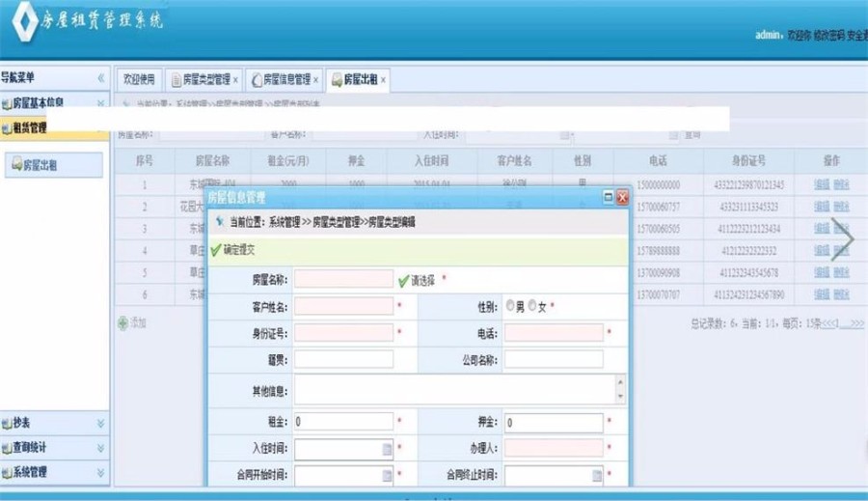Click 编辑 for the row with phone 15700060757
868x501 pixels.
click(822, 207)
